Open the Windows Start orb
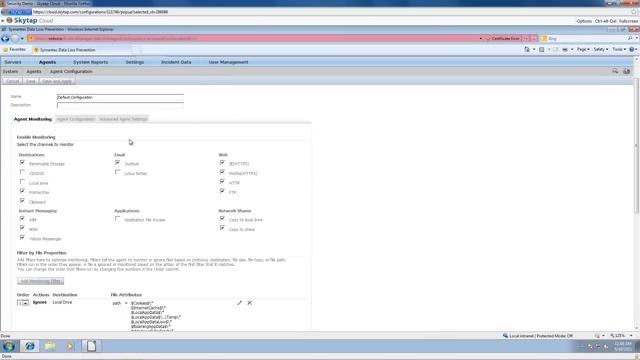640x360 pixels. click(9, 347)
